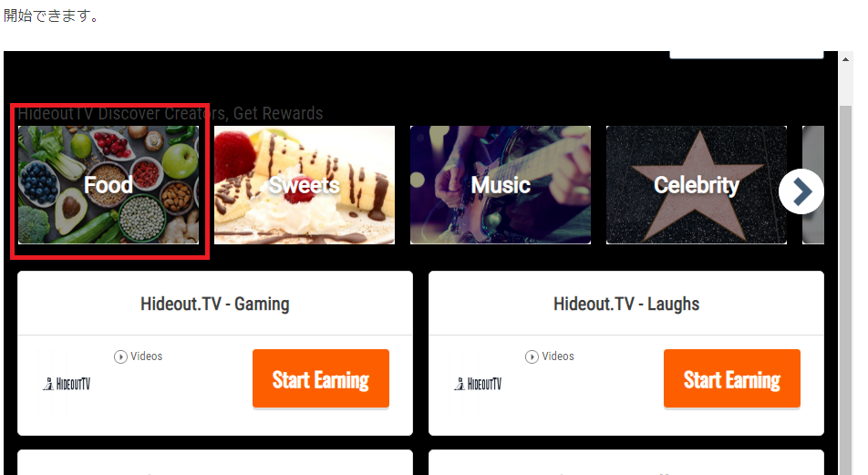The height and width of the screenshot is (475, 868).
Task: Open the Food category thumbnail
Action: tap(108, 185)
